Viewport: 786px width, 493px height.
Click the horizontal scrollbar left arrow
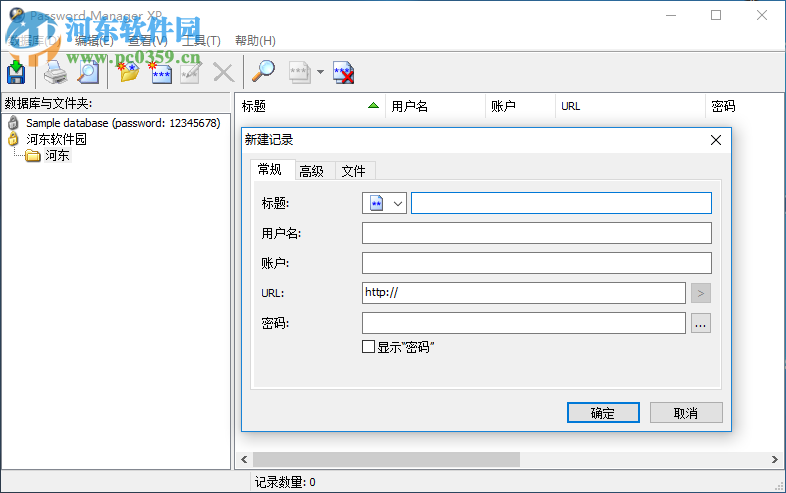pos(244,459)
